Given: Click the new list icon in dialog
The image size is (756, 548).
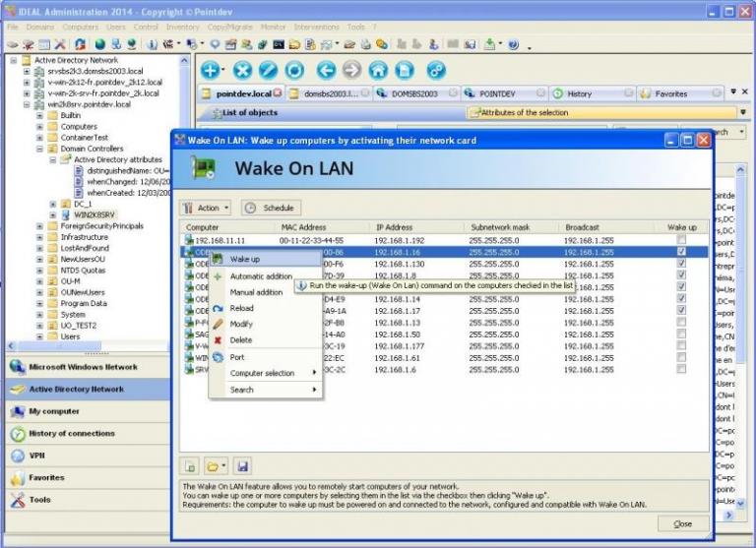Looking at the screenshot, I should (192, 465).
